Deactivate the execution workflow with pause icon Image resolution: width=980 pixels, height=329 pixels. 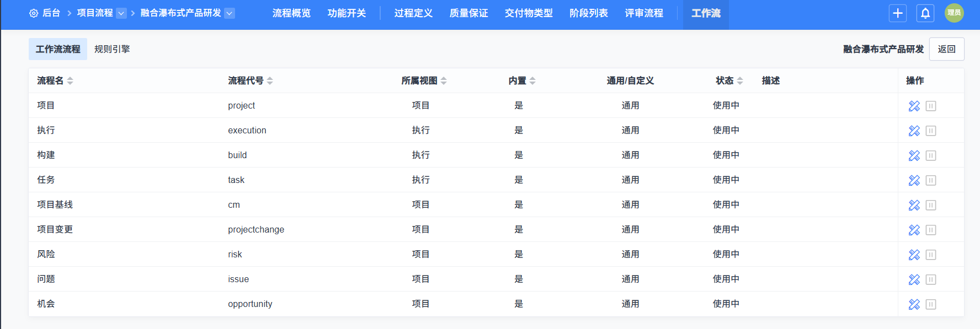coord(931,131)
